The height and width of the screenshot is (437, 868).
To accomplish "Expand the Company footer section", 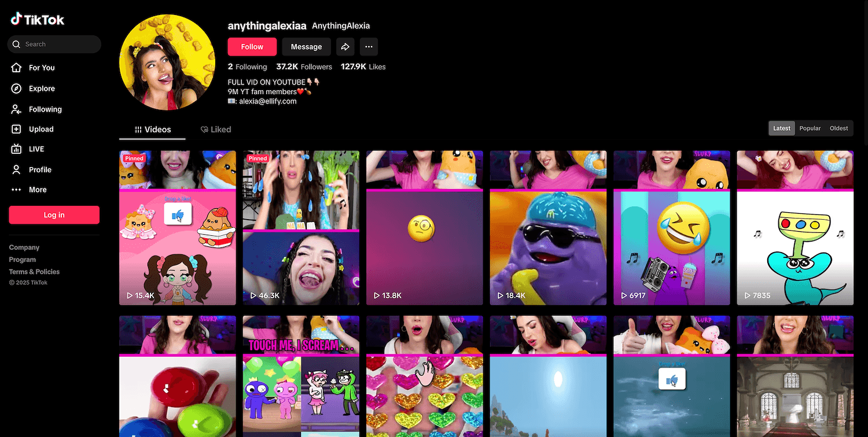I will (x=24, y=247).
